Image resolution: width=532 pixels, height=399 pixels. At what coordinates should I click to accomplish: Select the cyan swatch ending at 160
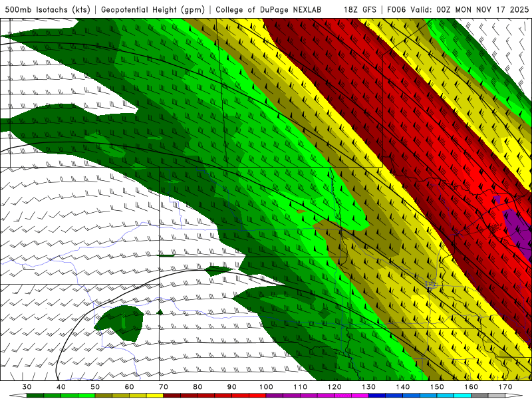[463, 396]
